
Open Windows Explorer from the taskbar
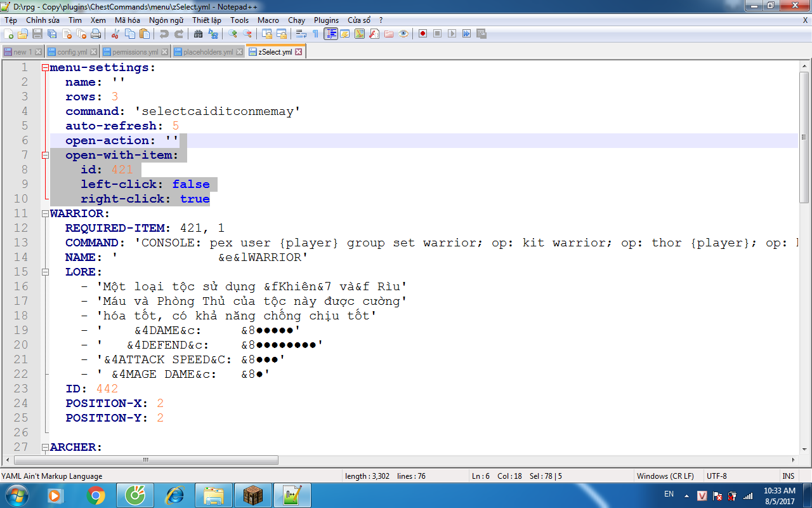214,495
